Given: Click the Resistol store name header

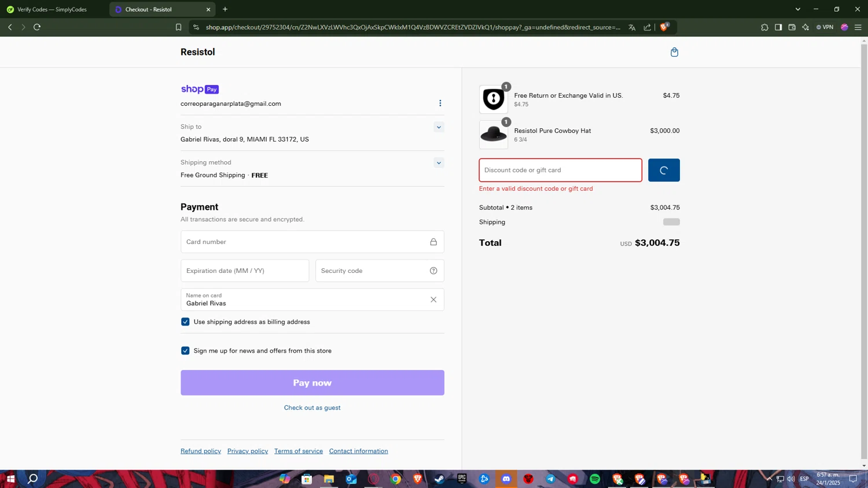Looking at the screenshot, I should tap(198, 52).
